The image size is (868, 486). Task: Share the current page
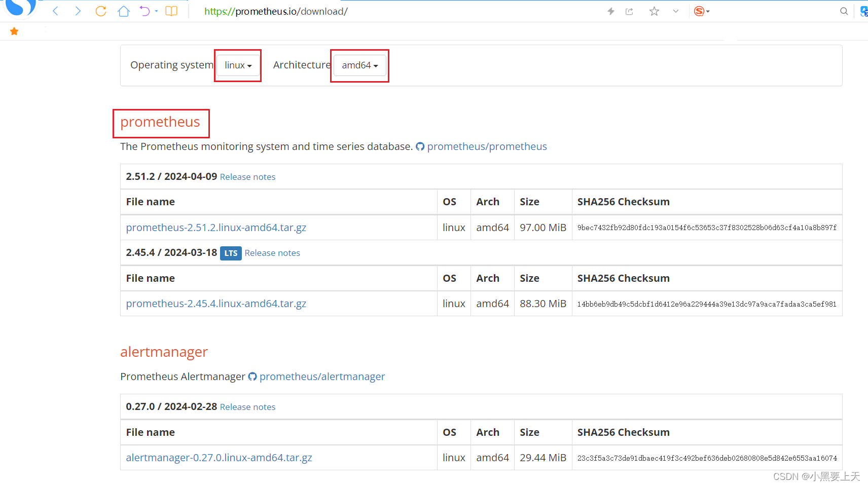click(629, 11)
